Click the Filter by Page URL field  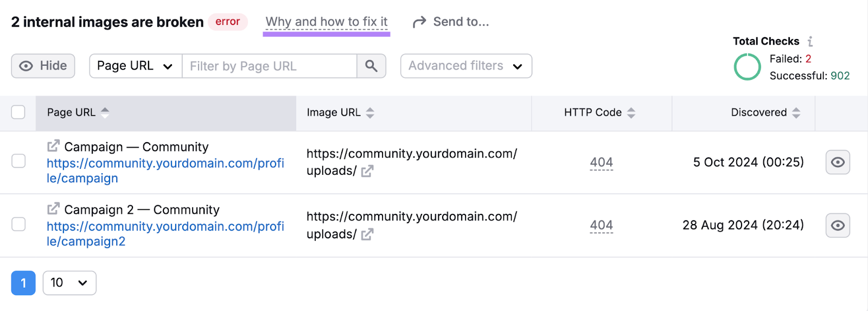point(269,66)
